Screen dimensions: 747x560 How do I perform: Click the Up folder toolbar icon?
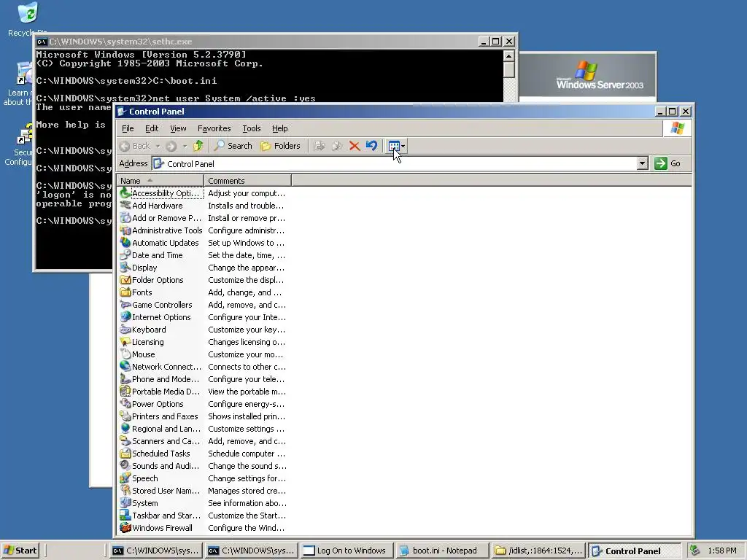click(198, 146)
